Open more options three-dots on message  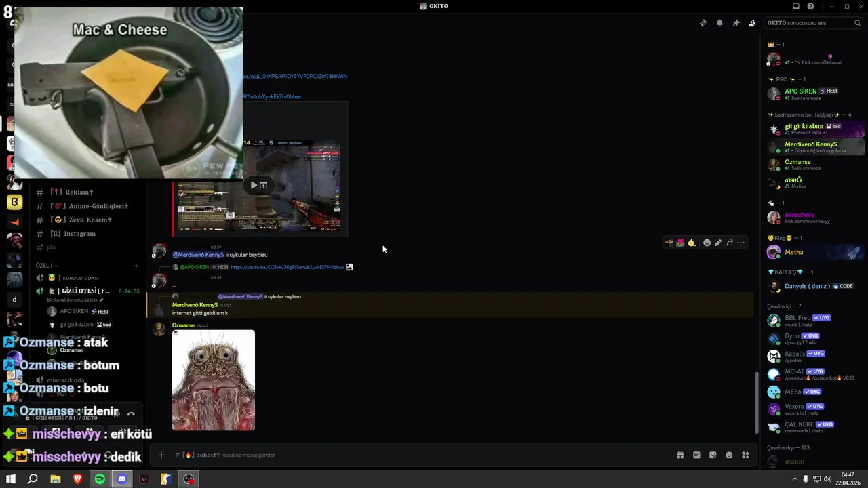coord(741,243)
